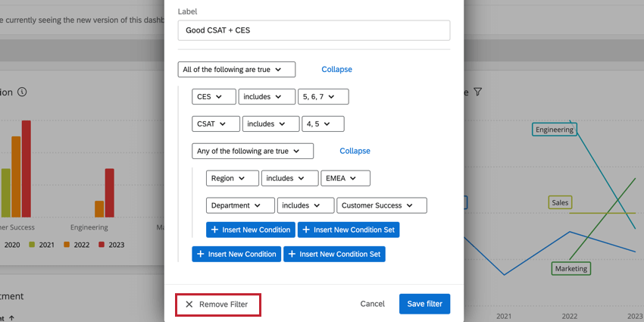Expand the CES field dropdown

click(214, 97)
